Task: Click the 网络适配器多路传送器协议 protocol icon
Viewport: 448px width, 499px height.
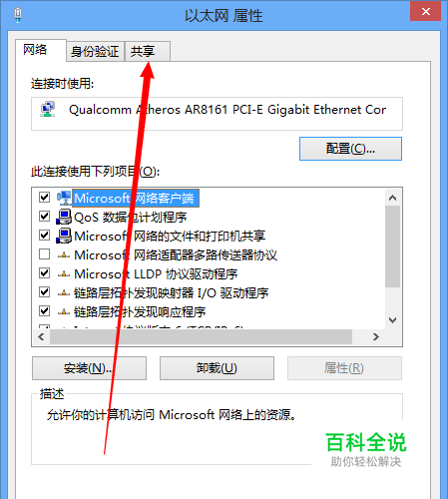Action: pos(64,255)
